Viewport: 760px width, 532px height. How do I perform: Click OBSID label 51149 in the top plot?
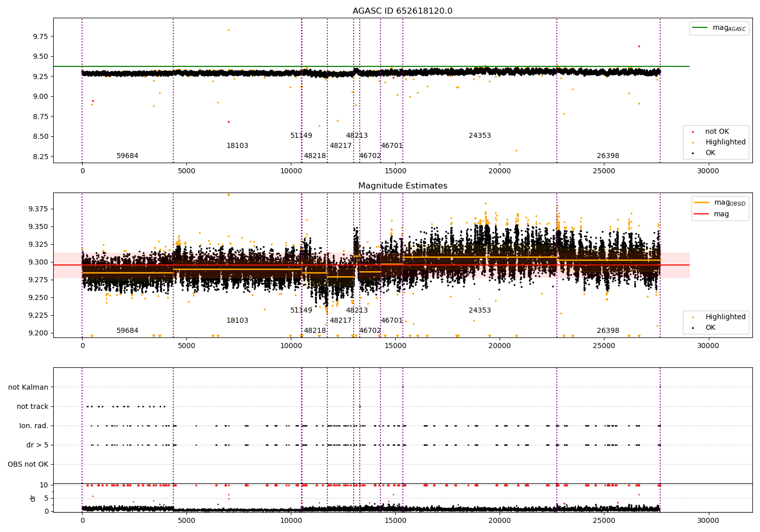click(301, 136)
